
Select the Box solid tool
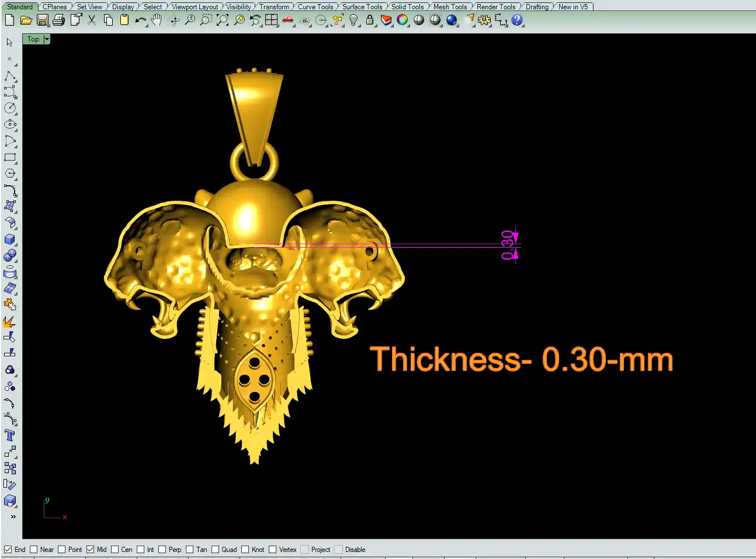click(x=10, y=239)
